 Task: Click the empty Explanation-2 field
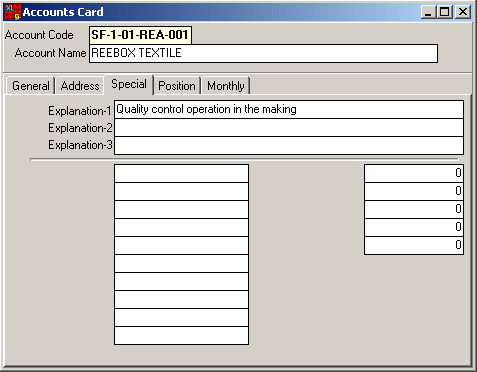289,127
